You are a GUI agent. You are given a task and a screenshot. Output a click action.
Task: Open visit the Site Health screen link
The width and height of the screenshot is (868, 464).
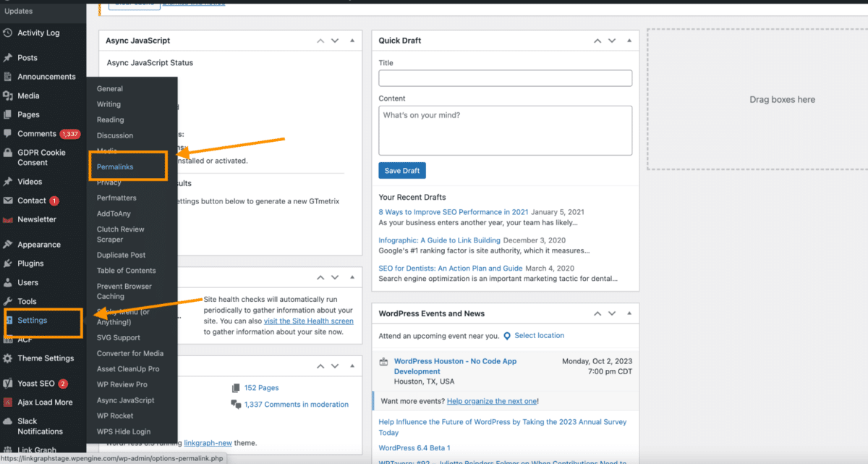309,321
